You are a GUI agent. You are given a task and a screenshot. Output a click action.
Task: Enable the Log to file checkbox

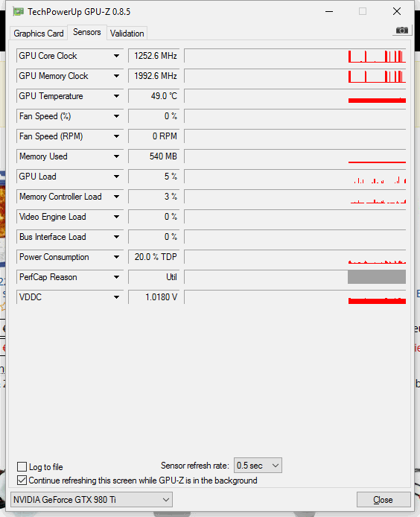click(22, 466)
